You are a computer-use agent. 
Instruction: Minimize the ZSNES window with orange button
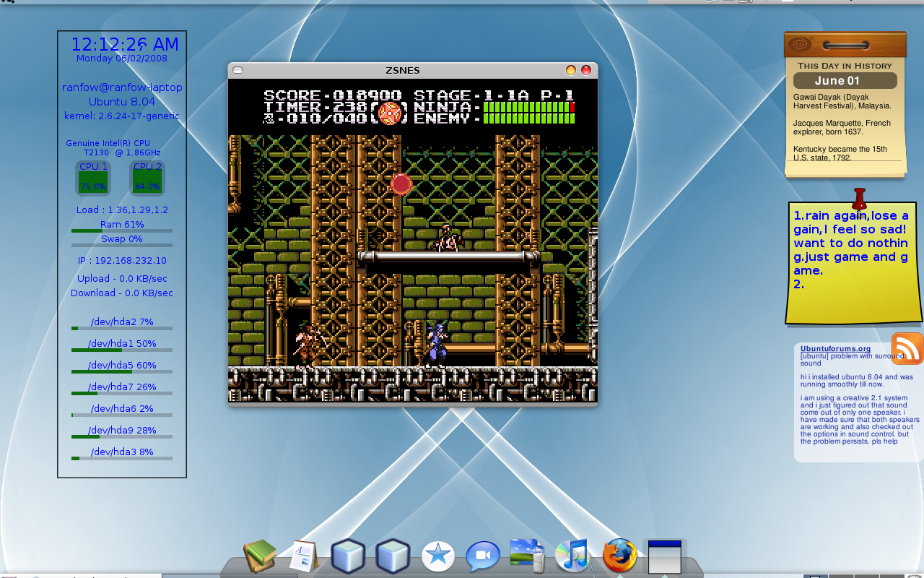[x=571, y=70]
